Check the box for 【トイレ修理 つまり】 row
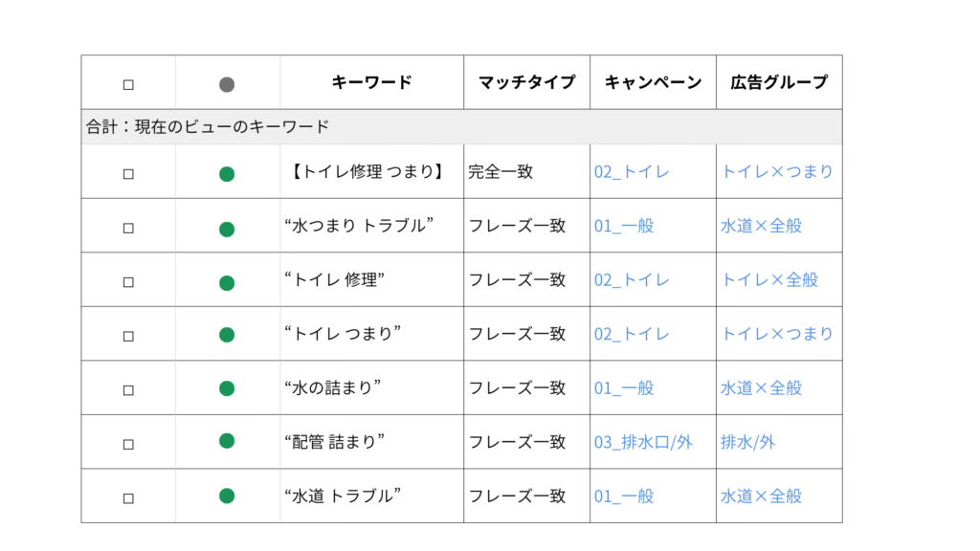The width and height of the screenshot is (980, 551). [128, 174]
